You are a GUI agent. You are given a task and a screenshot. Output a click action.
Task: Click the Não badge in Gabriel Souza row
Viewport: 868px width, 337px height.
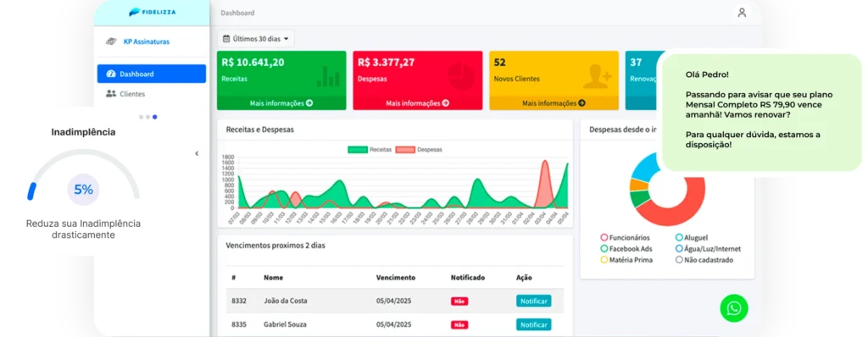459,325
